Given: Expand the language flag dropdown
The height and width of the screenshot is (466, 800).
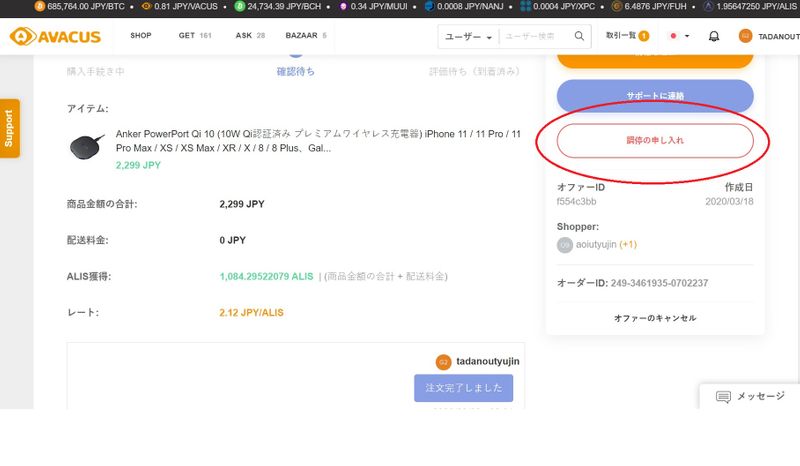Looking at the screenshot, I should (679, 36).
